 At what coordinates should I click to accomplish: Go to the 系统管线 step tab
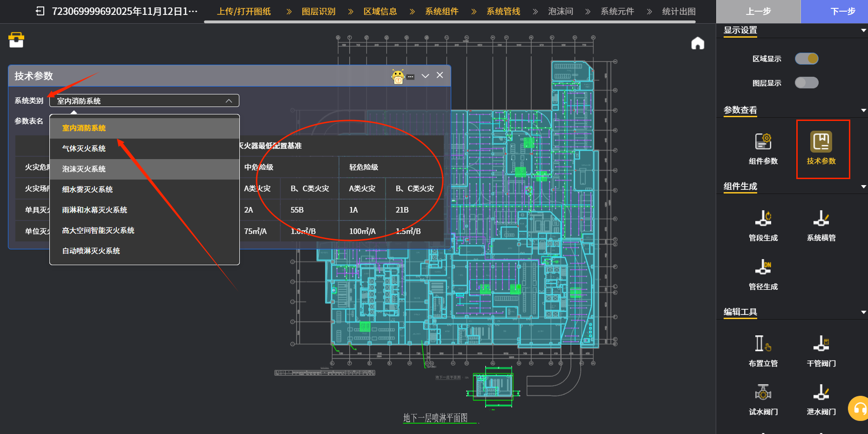tap(503, 12)
